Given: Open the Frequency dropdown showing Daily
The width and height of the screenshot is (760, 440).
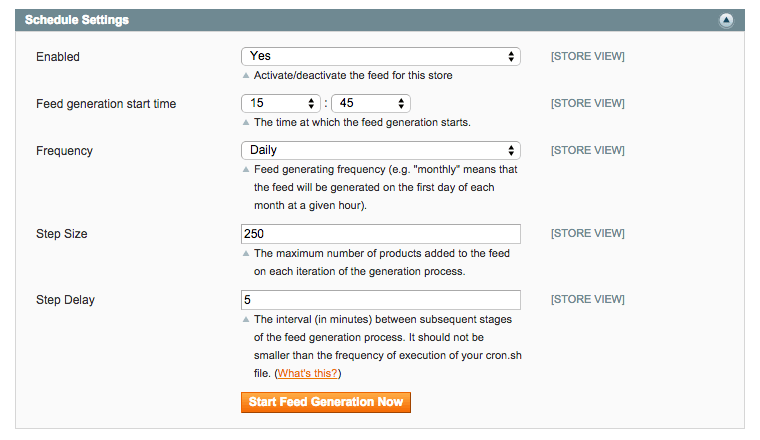Looking at the screenshot, I should [380, 150].
